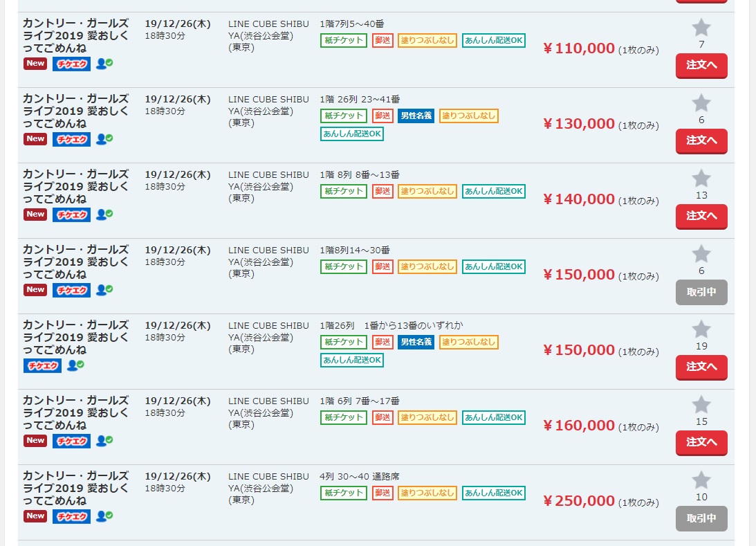Click the star on the 1階26列 1番から13番 listing
This screenshot has width=756, height=546.
click(701, 329)
